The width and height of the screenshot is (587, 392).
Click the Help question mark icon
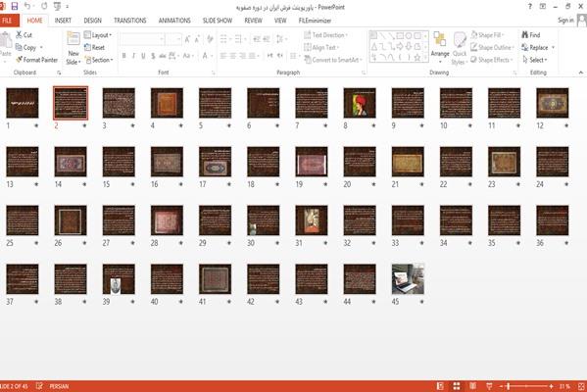(530, 6)
